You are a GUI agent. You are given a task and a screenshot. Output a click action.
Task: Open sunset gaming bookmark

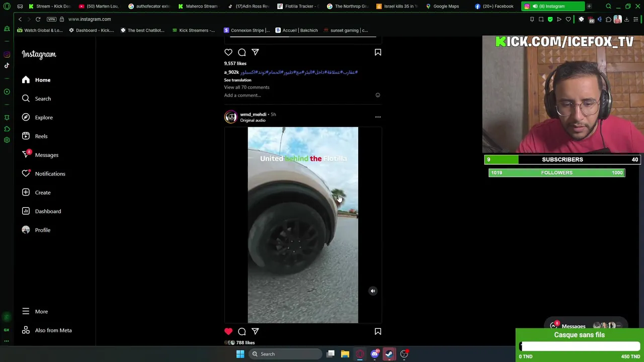tap(346, 30)
